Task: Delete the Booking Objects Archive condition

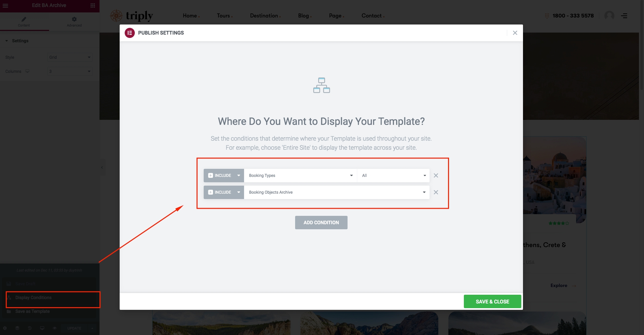Action: [436, 192]
